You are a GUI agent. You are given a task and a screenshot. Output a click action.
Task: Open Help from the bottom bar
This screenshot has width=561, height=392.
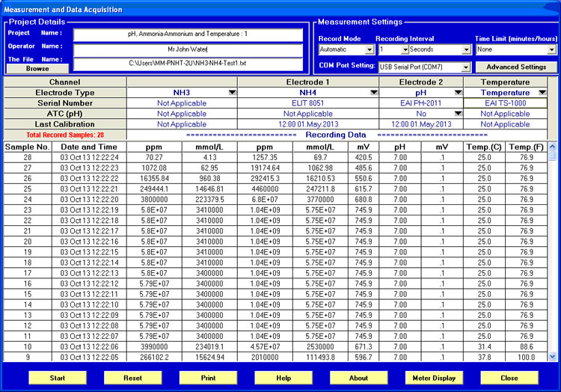pos(283,378)
